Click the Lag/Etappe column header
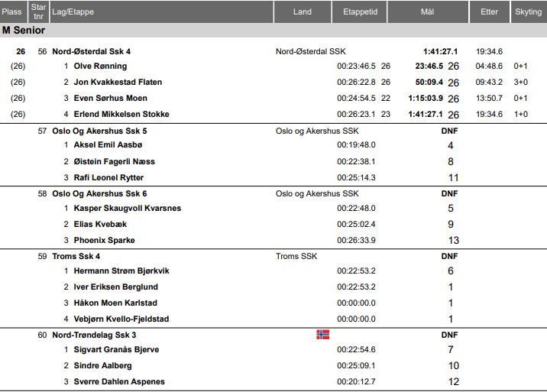Image resolution: width=547 pixels, height=392 pixels. 69,11
